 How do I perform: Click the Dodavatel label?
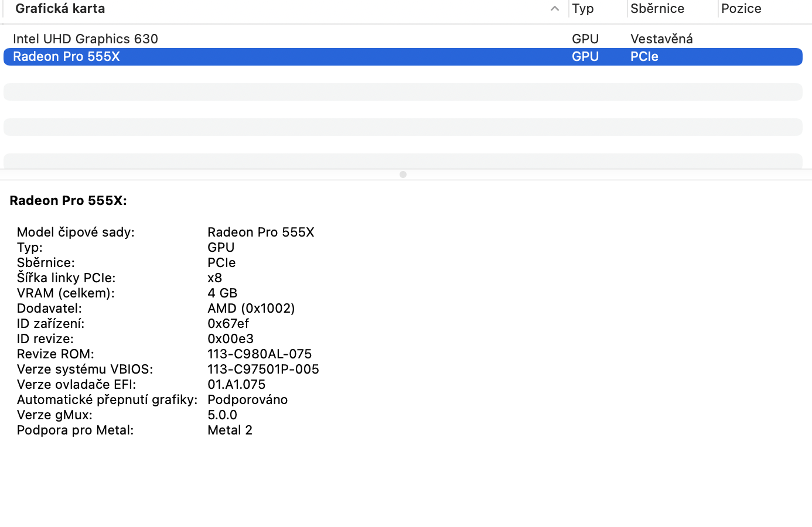49,309
